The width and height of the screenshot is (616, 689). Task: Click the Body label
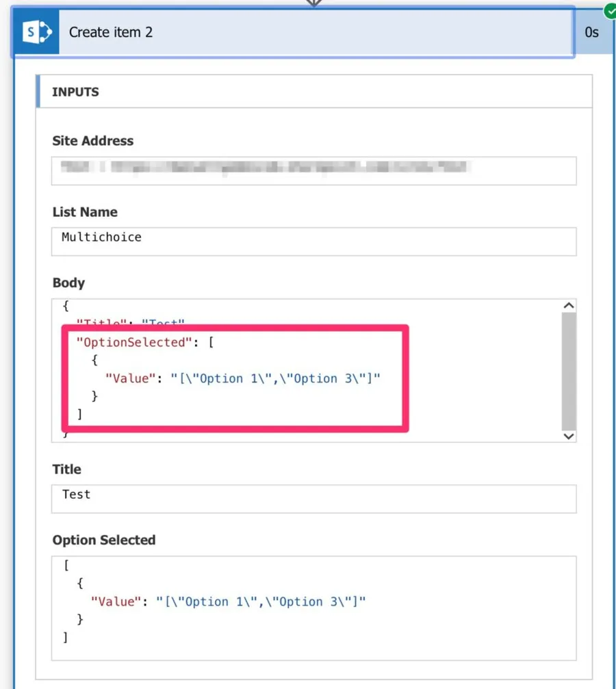[68, 283]
